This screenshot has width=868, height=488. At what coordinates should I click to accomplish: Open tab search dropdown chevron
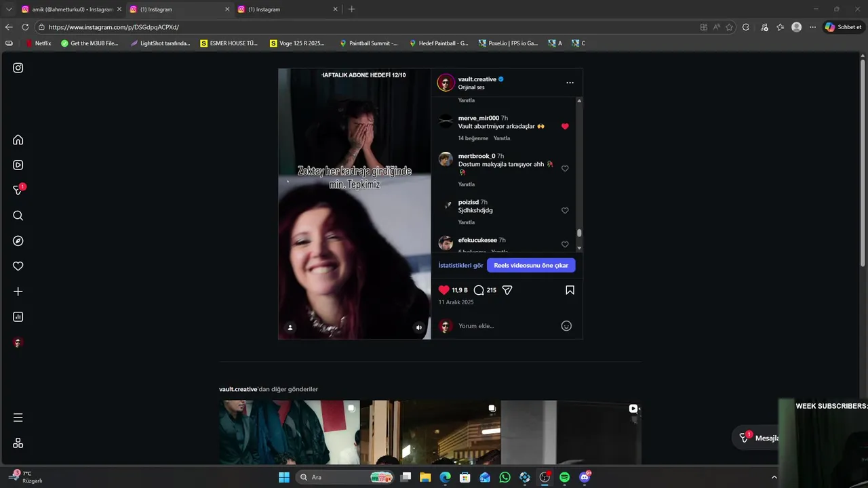(9, 9)
